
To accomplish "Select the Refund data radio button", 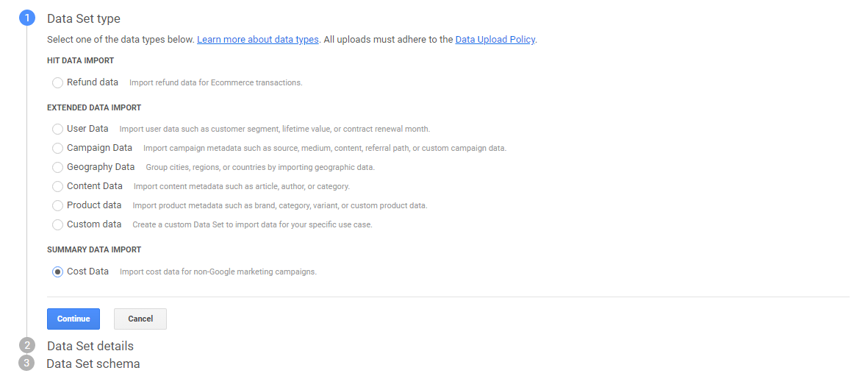I will (57, 83).
